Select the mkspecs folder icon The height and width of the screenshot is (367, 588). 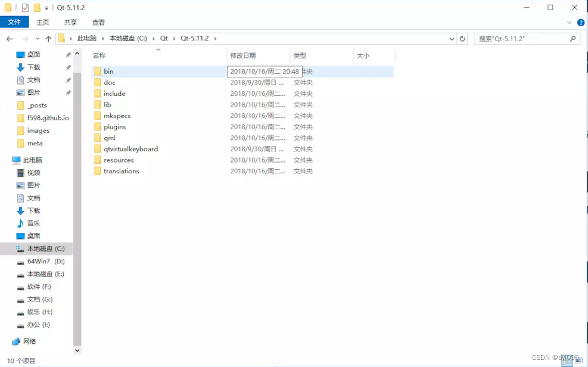pos(98,116)
